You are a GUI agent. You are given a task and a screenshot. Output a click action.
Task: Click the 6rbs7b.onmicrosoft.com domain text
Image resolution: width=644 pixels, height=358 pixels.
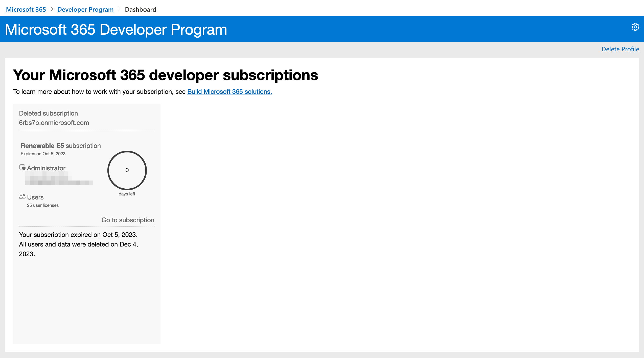point(54,123)
